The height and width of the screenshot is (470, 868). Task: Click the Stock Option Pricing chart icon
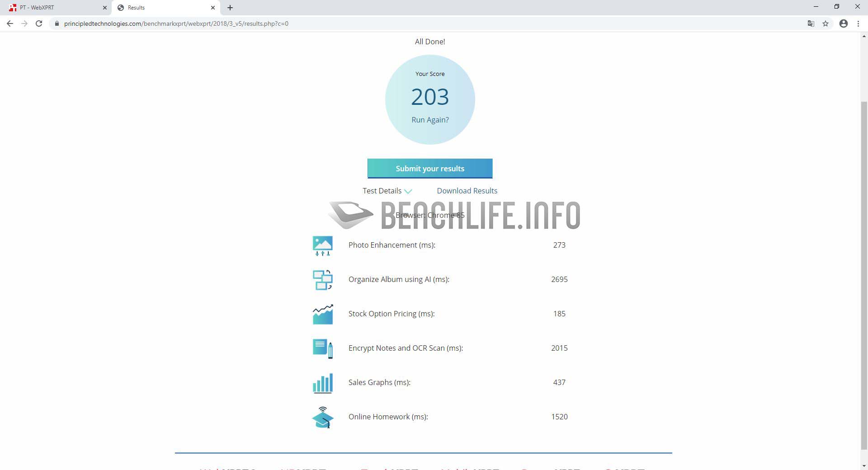(x=322, y=314)
